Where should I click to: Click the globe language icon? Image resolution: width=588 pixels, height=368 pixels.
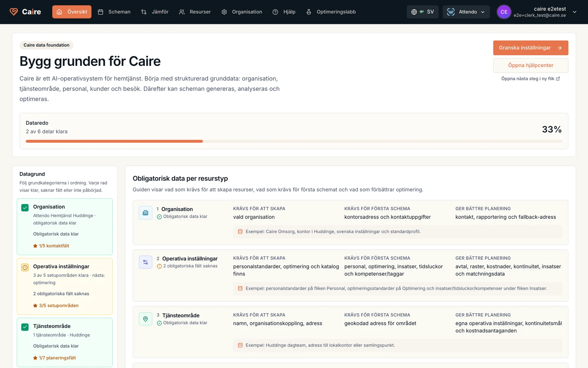click(414, 12)
